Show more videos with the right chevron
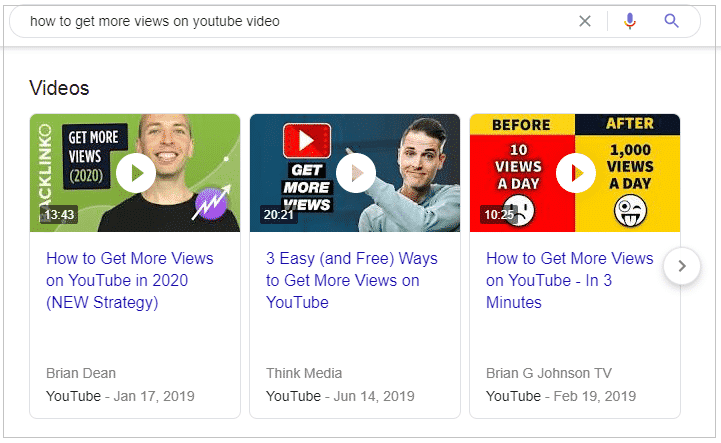721x443 pixels. click(x=682, y=266)
